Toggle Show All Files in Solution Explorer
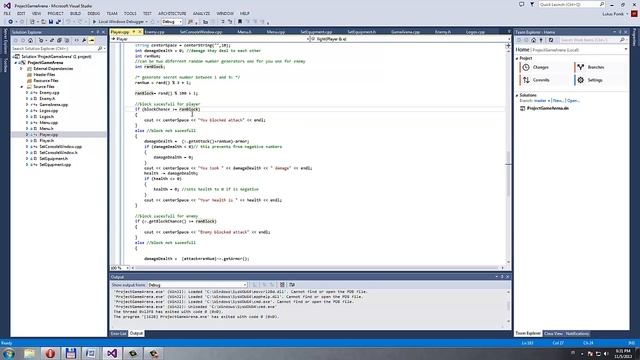640x360 pixels. pyautogui.click(x=67, y=40)
